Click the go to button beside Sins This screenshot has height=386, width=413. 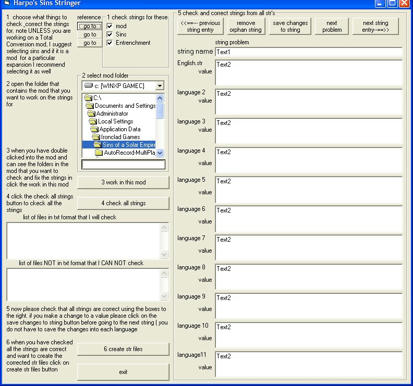click(x=90, y=34)
